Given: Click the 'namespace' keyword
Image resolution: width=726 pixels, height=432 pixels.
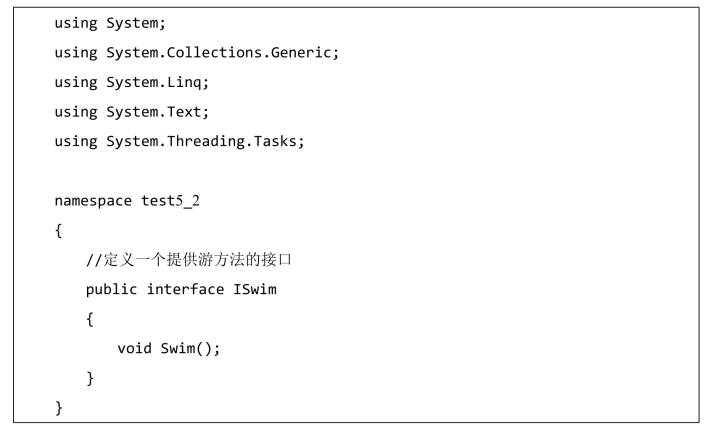Looking at the screenshot, I should pyautogui.click(x=93, y=201).
